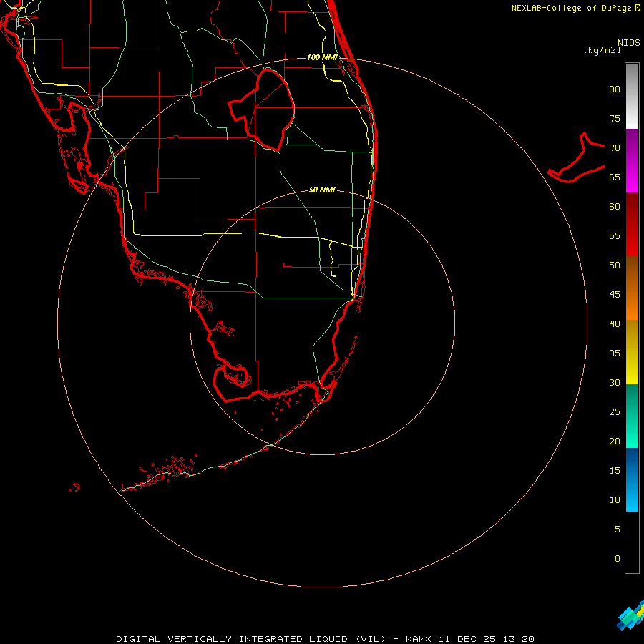The width and height of the screenshot is (644, 644).
Task: Click the NIDS label above the scale
Action: [628, 43]
